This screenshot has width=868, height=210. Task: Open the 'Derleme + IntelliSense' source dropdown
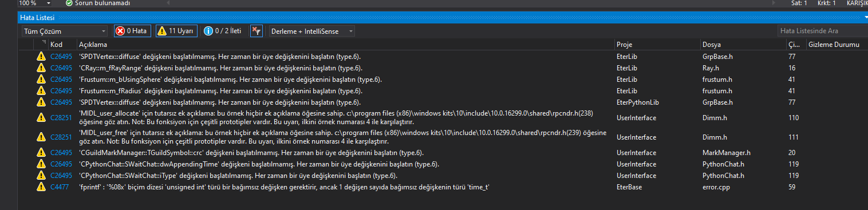click(312, 31)
